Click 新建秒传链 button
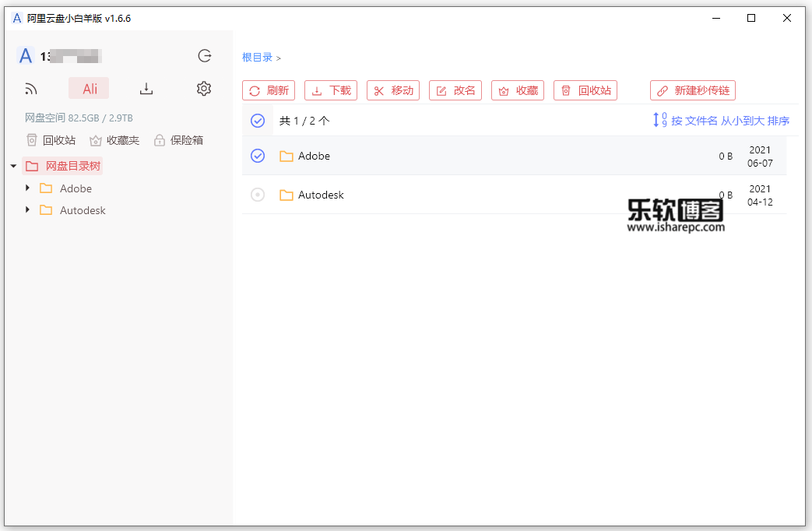Image resolution: width=812 pixels, height=531 pixels. [693, 90]
